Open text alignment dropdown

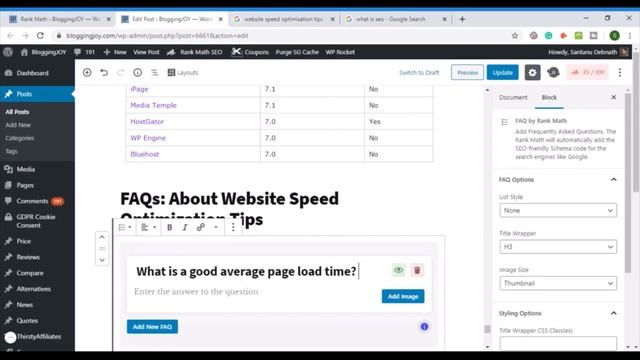click(148, 227)
